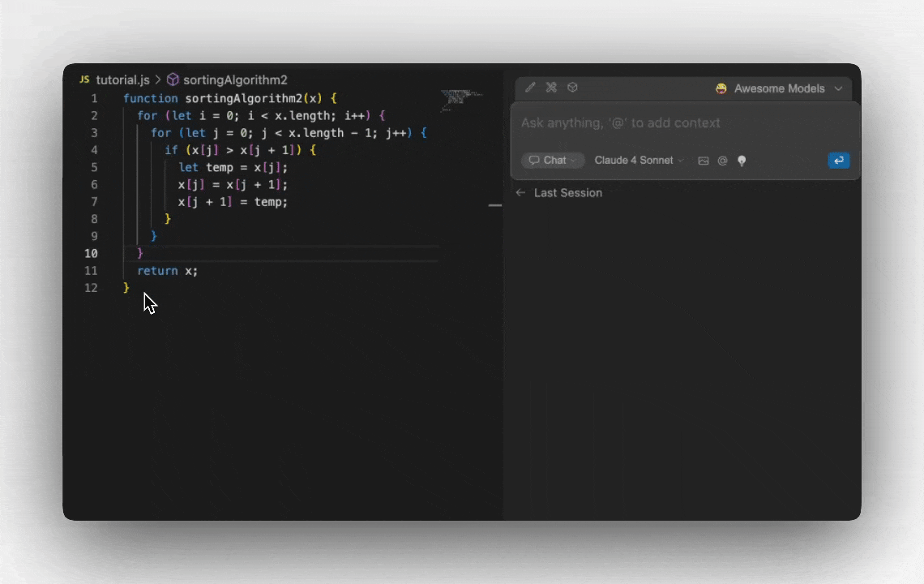The width and height of the screenshot is (924, 584).
Task: Select the lightbulb suggestion icon
Action: pos(741,161)
